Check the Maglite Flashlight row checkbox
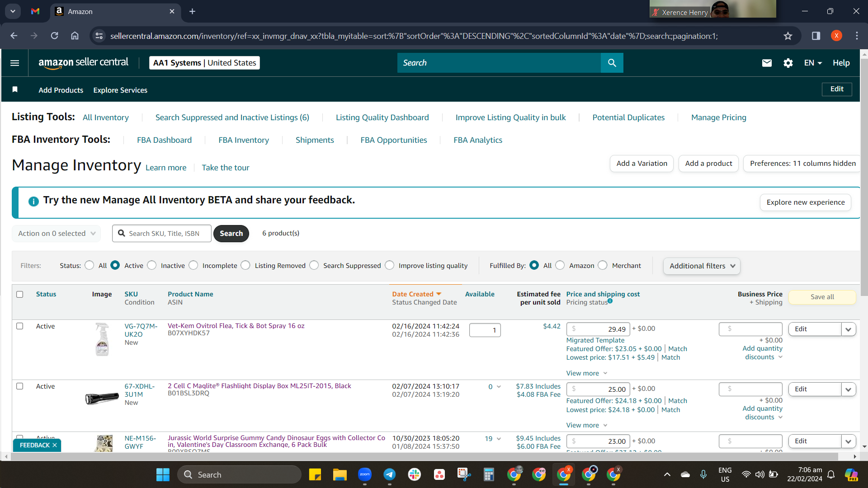 pyautogui.click(x=19, y=386)
